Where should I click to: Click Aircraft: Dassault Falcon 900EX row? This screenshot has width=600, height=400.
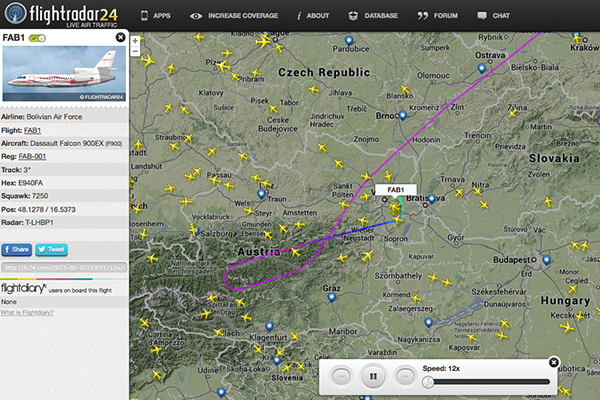coord(64,144)
